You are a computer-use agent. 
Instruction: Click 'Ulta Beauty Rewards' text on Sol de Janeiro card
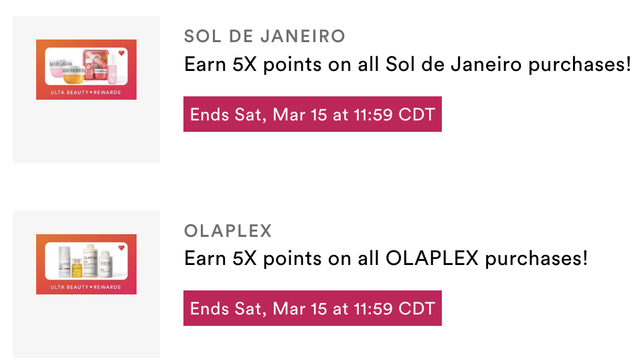86,92
